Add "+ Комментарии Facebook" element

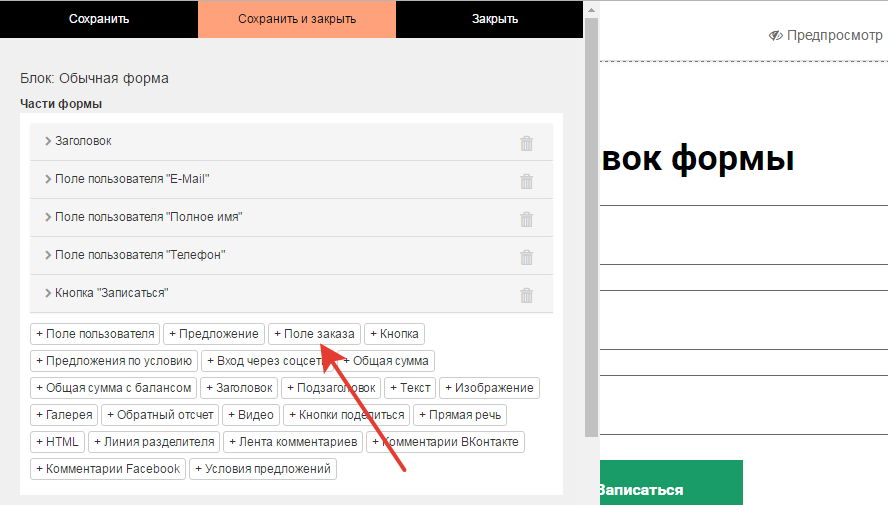pyautogui.click(x=108, y=469)
